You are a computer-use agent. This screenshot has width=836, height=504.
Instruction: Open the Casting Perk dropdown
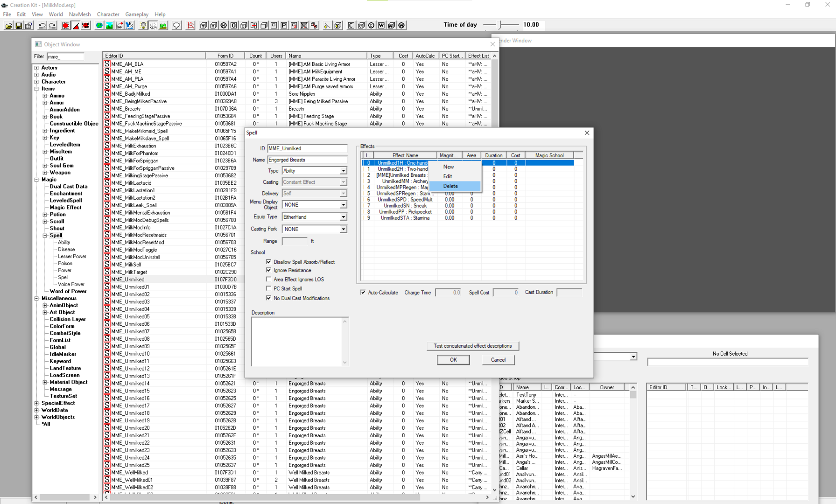343,229
